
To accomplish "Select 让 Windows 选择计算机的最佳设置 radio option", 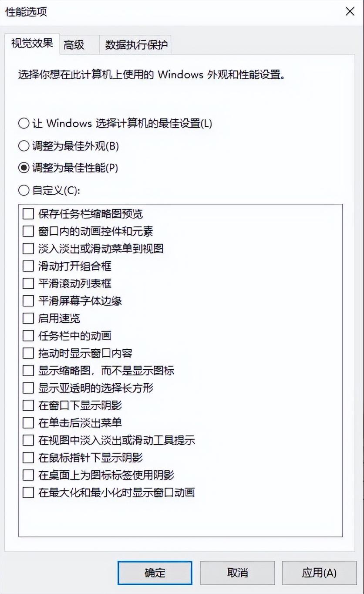I will point(24,123).
